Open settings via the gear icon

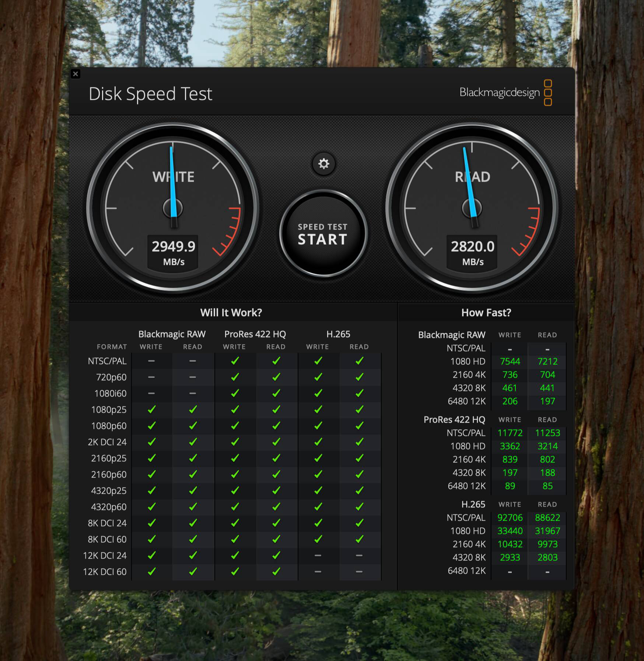click(x=323, y=164)
